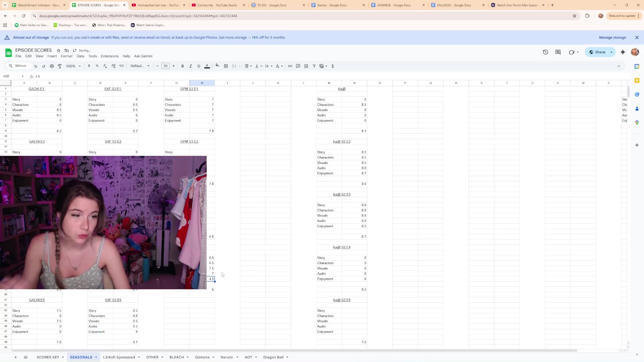Screen dimensions: 644x362
Task: Click the Manage storage link
Action: tap(612, 38)
